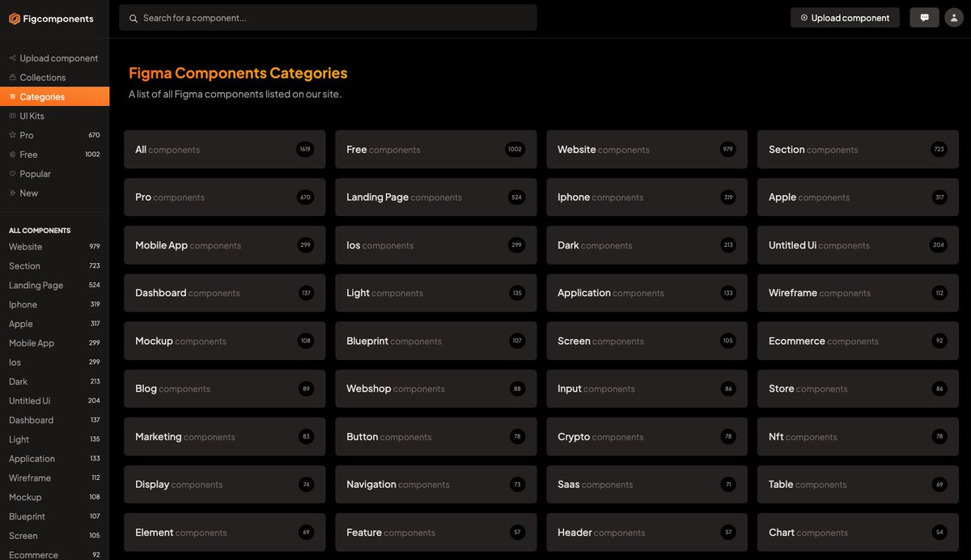This screenshot has width=971, height=560.
Task: Click the Popular heart icon
Action: click(x=12, y=174)
